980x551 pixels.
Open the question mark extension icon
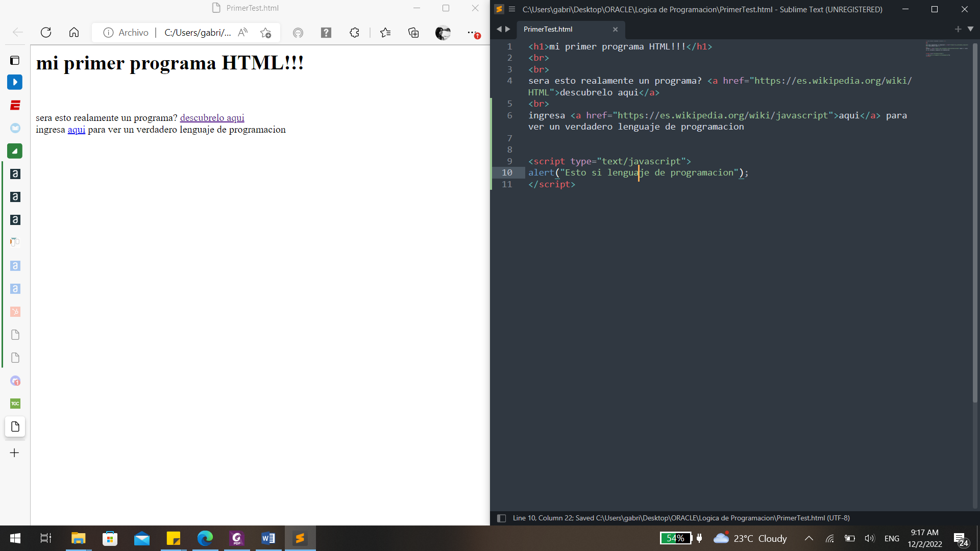pos(326,33)
